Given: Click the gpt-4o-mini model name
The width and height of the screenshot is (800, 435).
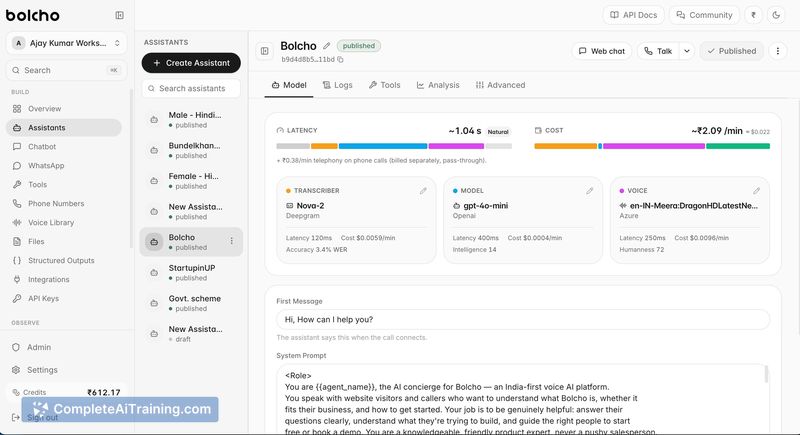Looking at the screenshot, I should pos(486,206).
